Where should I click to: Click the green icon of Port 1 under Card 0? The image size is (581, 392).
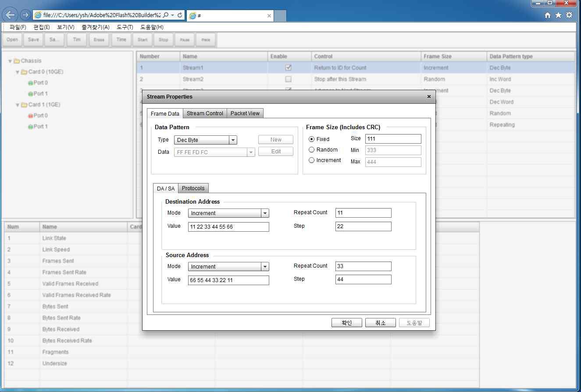[30, 94]
